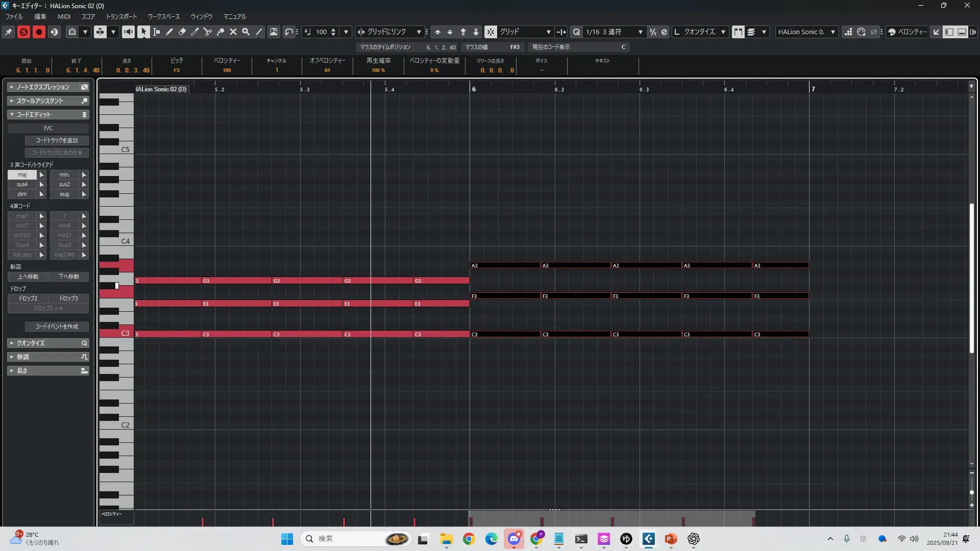The image size is (980, 551).
Task: Click the ドロップ2 button
Action: click(28, 298)
